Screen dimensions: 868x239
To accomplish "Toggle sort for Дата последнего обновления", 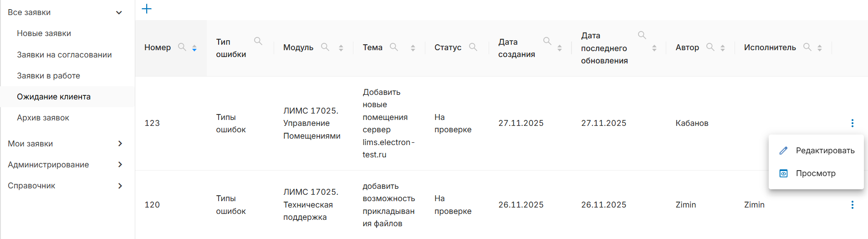I will 654,48.
